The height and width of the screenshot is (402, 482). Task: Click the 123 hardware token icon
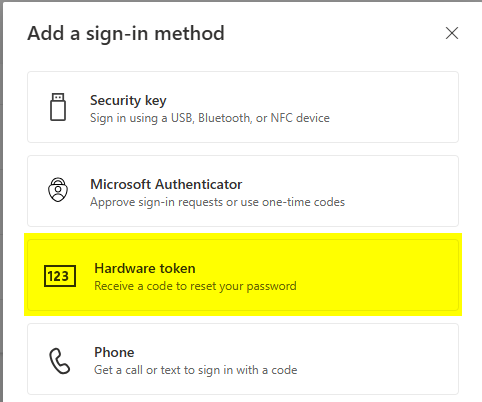tap(60, 276)
